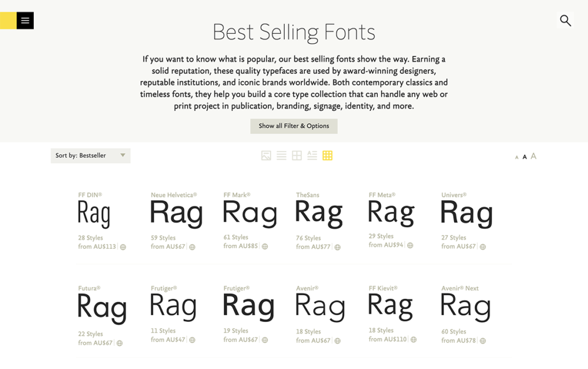This screenshot has height=369, width=588.
Task: Open the FF Mark font name link
Action: click(x=237, y=195)
